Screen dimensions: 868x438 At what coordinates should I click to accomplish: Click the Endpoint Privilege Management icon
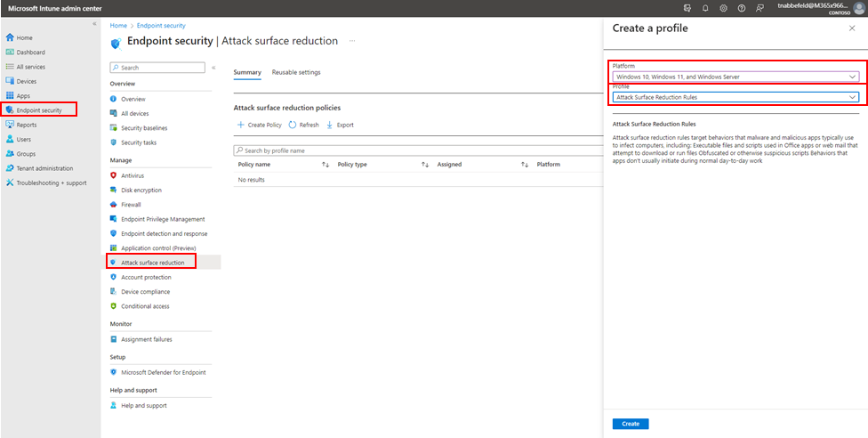(114, 219)
